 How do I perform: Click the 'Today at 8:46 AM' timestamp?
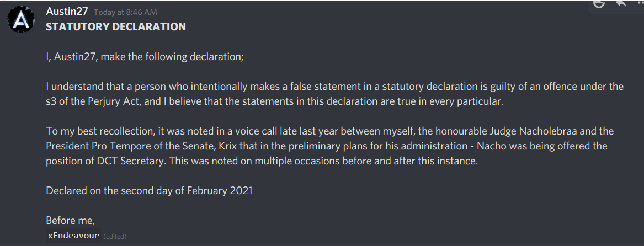(125, 12)
